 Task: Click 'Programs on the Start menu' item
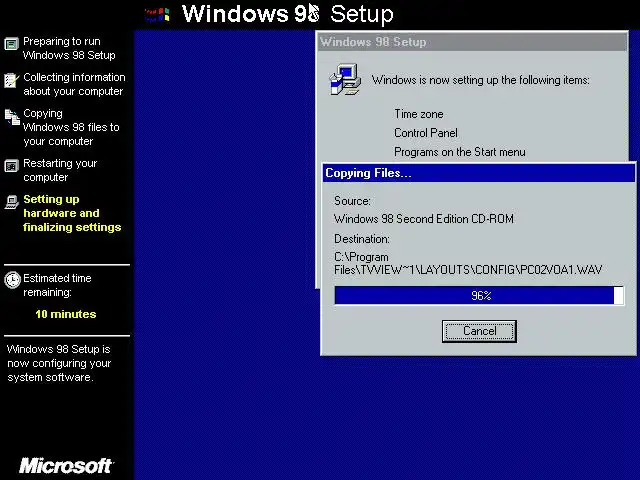coord(460,152)
